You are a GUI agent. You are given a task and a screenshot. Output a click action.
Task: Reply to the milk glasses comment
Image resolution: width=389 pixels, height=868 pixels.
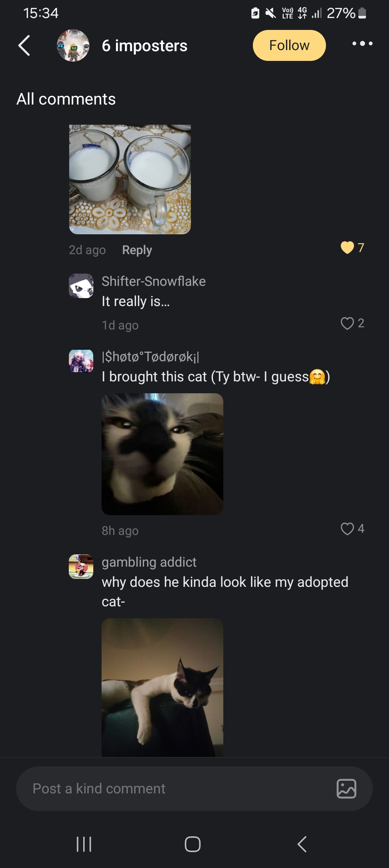(x=137, y=250)
